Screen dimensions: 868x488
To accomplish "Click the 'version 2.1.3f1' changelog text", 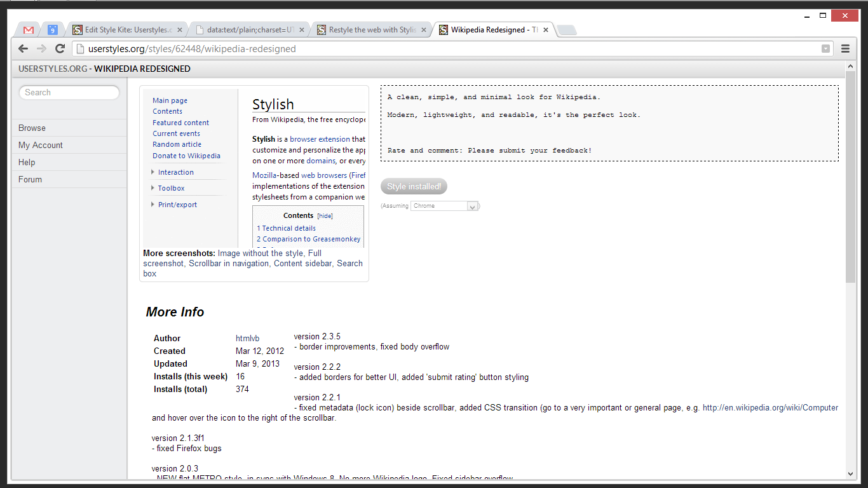I will (178, 438).
